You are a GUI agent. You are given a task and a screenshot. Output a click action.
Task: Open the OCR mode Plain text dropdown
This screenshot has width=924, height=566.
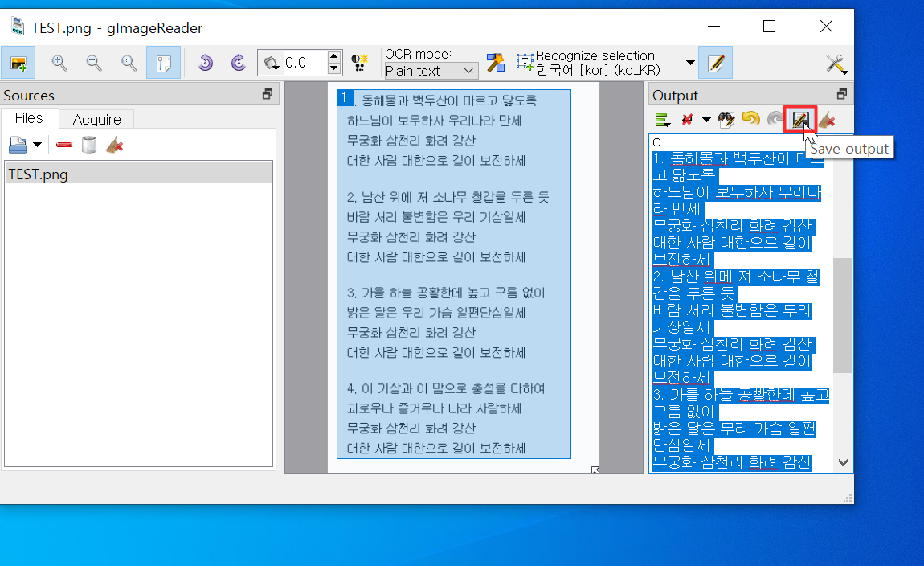coord(430,71)
